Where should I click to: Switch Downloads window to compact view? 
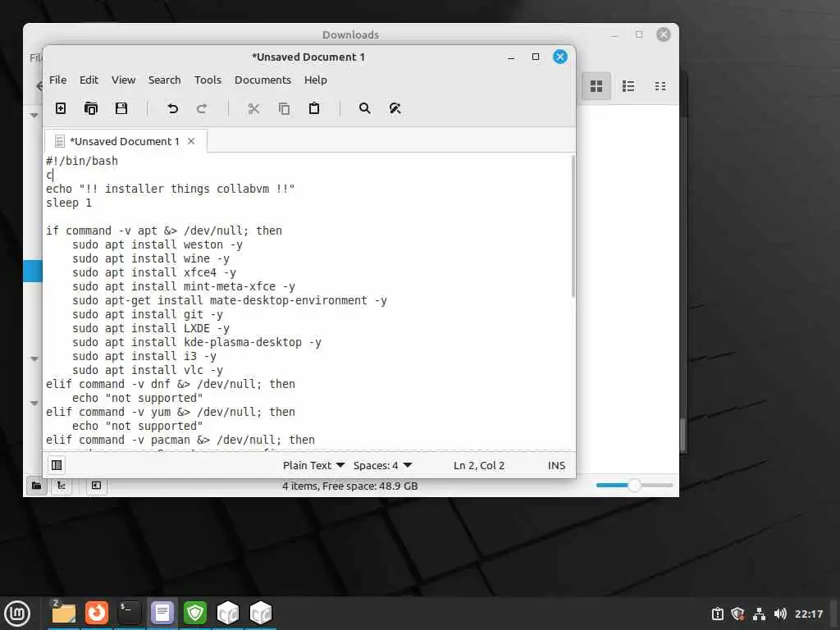[x=660, y=86]
